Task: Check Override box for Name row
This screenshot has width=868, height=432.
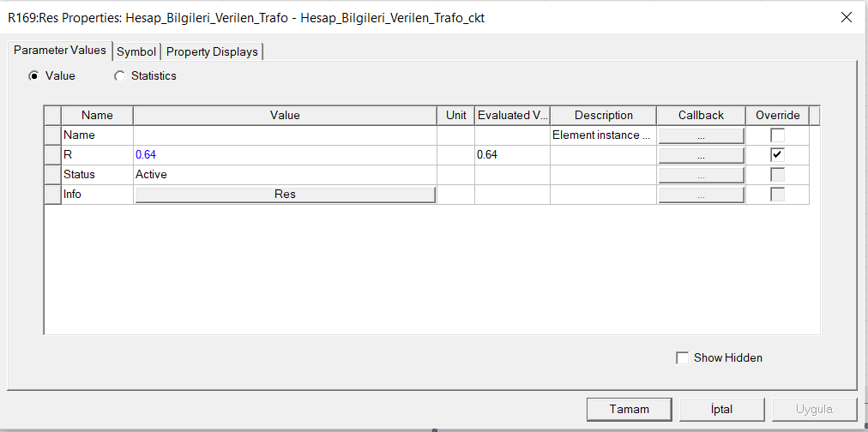Action: [777, 135]
